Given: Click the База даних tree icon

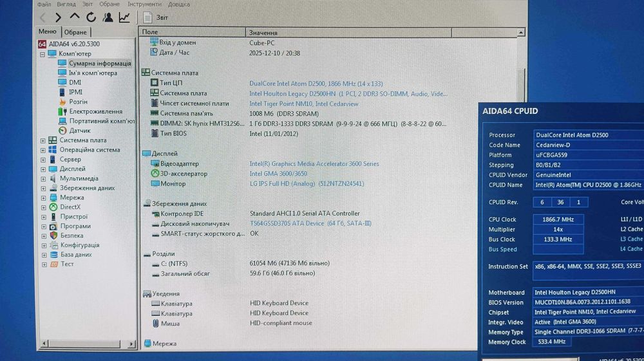Looking at the screenshot, I should coord(54,254).
